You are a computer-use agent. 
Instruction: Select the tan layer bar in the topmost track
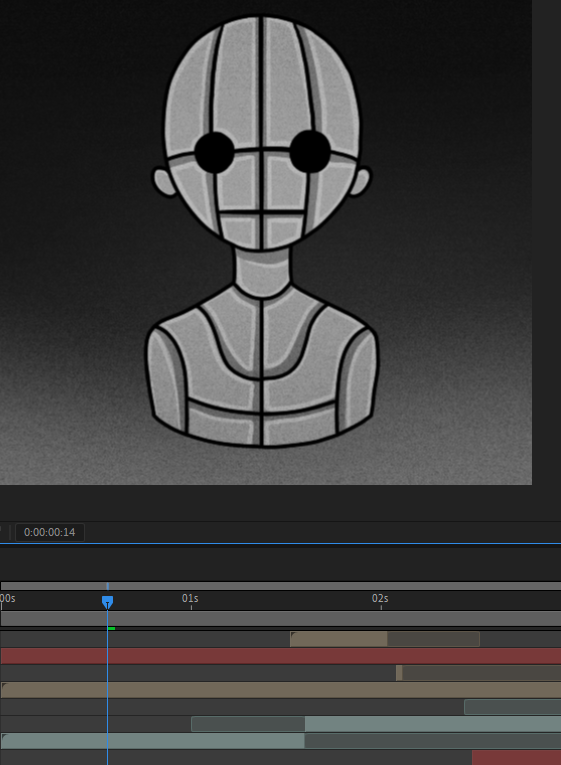pyautogui.click(x=385, y=639)
